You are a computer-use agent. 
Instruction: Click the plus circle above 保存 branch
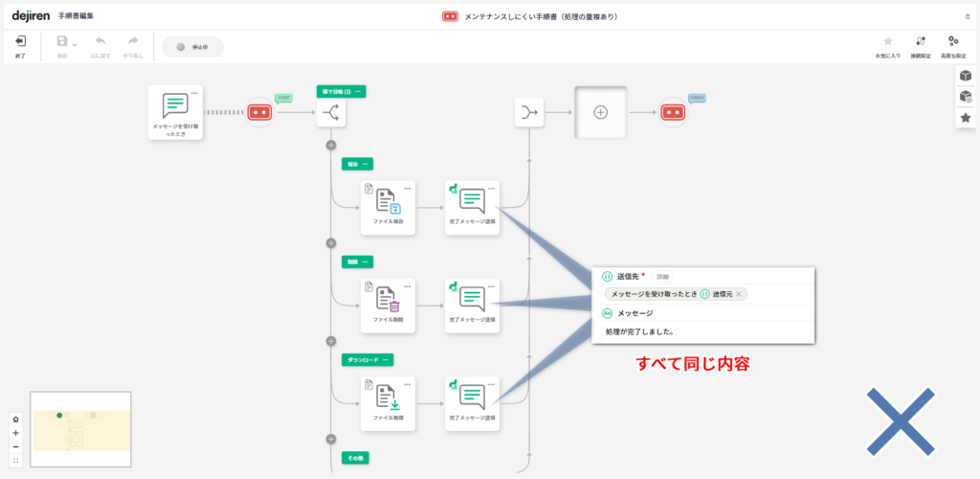pyautogui.click(x=330, y=145)
